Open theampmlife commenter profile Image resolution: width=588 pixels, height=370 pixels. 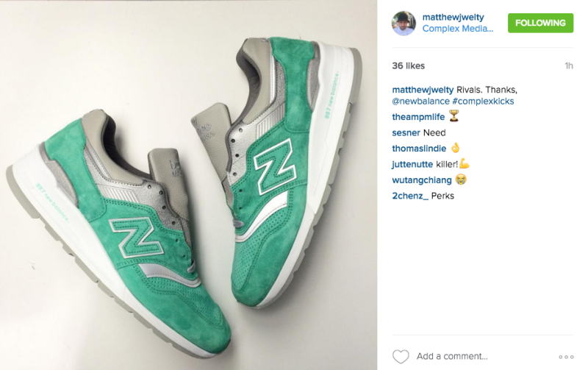[x=418, y=117]
